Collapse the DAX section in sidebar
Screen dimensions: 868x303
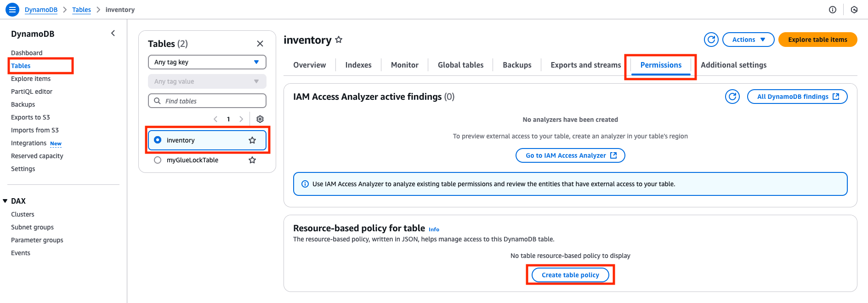pyautogui.click(x=6, y=201)
